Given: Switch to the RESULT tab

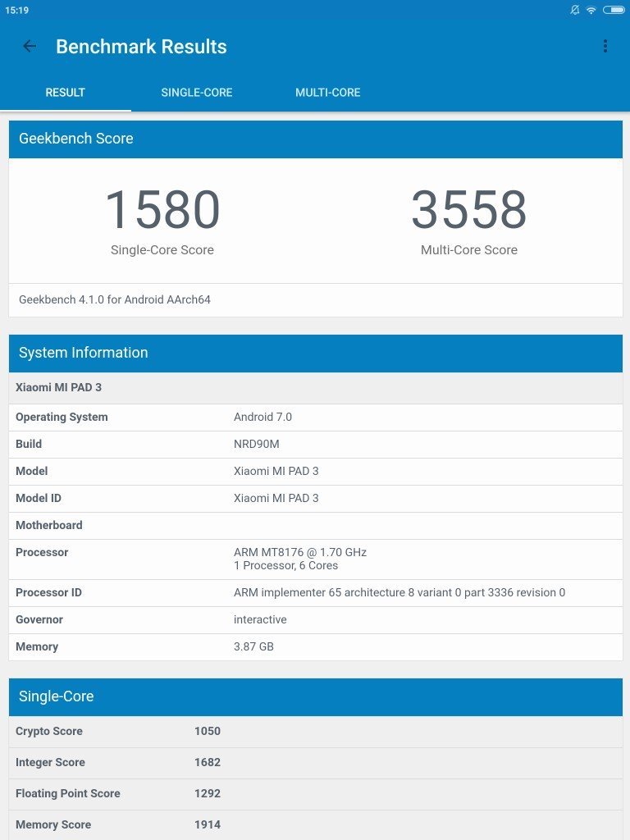Looking at the screenshot, I should tap(66, 92).
